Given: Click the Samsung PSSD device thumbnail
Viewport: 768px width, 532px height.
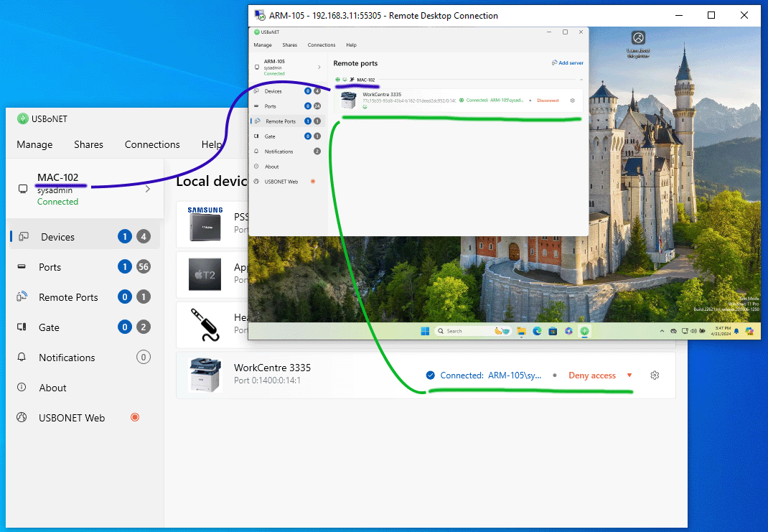Looking at the screenshot, I should tap(205, 224).
